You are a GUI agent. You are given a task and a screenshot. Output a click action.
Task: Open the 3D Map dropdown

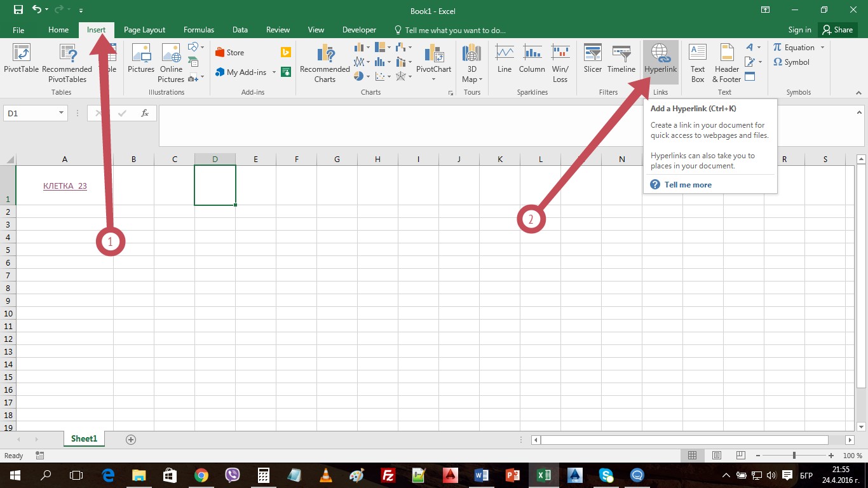click(x=471, y=62)
